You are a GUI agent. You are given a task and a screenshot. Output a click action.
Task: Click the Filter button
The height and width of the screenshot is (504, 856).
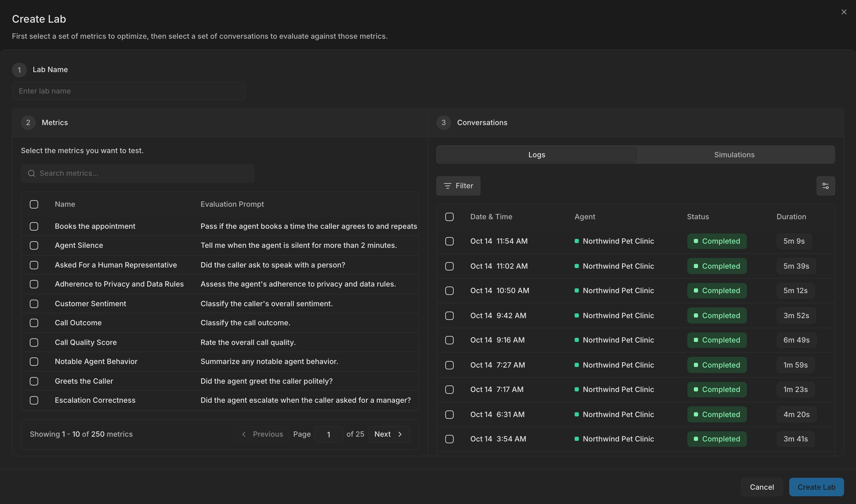click(x=458, y=186)
